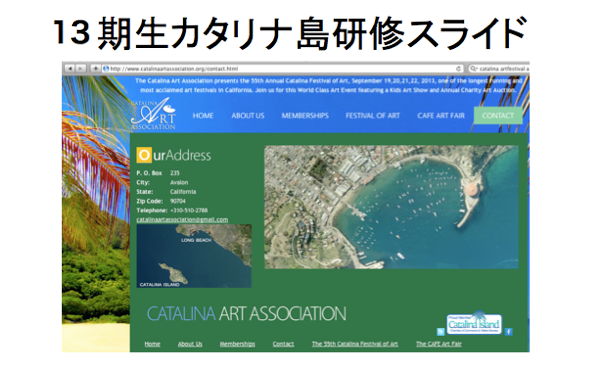Image resolution: width=604 pixels, height=365 pixels.
Task: Click the Catalina Island chamber member badge
Action: coord(474,323)
